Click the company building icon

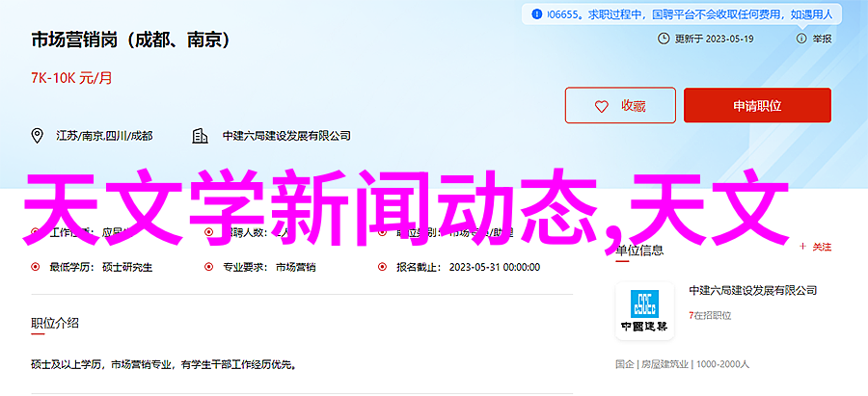click(200, 136)
